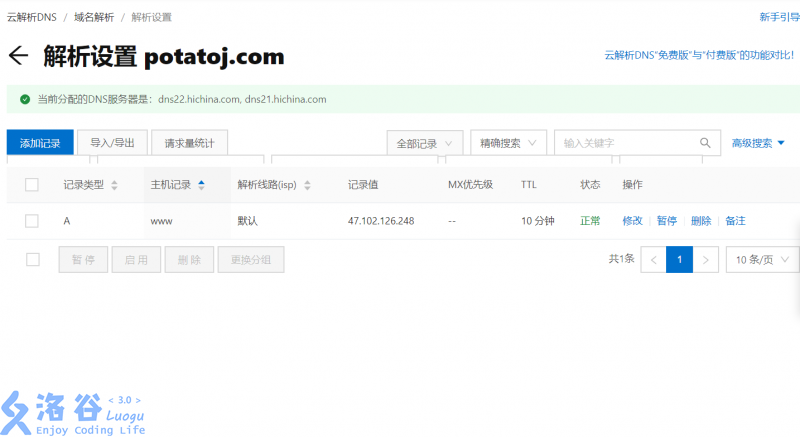The height and width of the screenshot is (437, 800).
Task: Check the www record row checkbox
Action: (32, 221)
